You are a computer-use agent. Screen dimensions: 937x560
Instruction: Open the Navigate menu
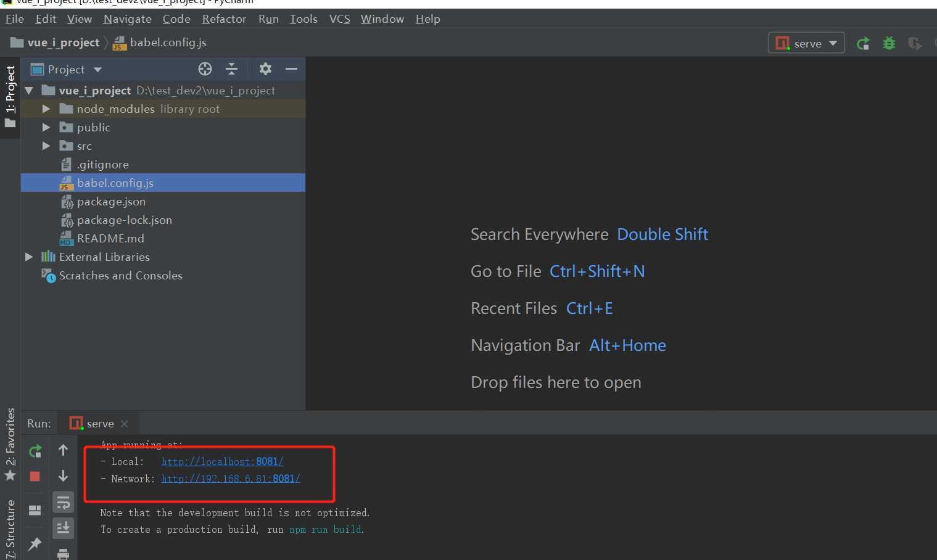click(x=128, y=19)
